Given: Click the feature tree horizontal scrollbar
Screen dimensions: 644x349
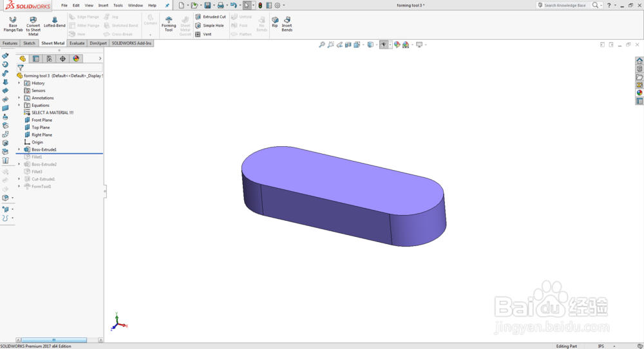Looking at the screenshot, I should 54,340.
